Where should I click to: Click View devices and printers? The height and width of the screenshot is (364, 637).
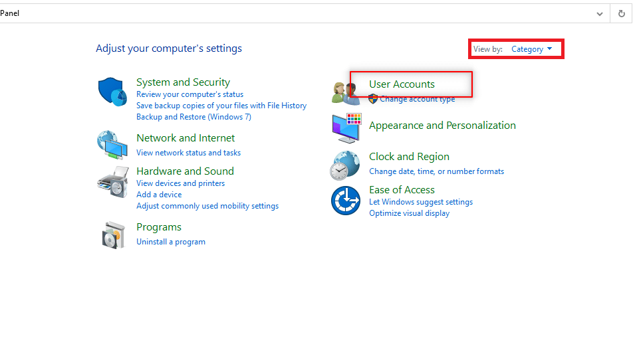pos(180,183)
